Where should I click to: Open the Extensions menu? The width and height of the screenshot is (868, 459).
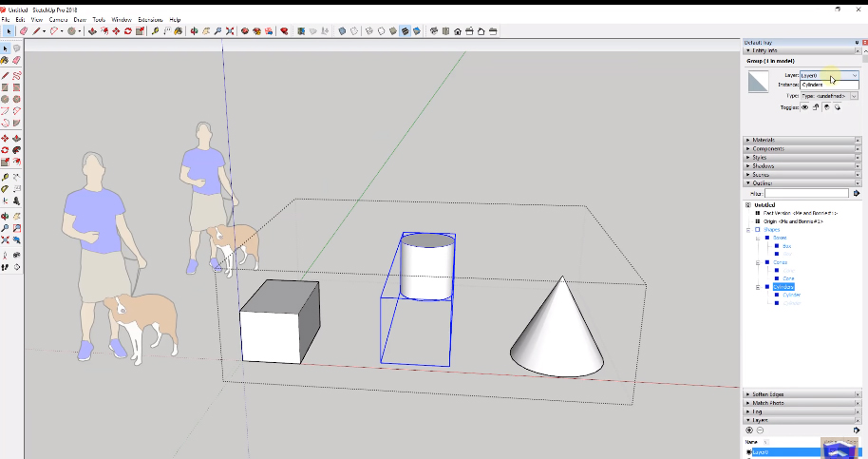point(150,19)
